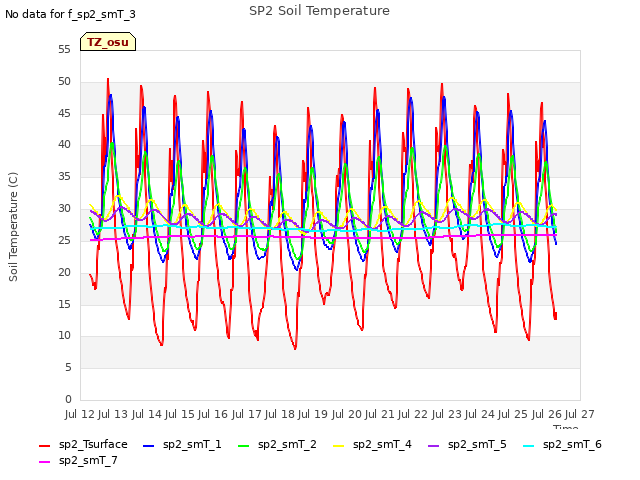Click the Jul 20 x-axis tick label

point(346,414)
